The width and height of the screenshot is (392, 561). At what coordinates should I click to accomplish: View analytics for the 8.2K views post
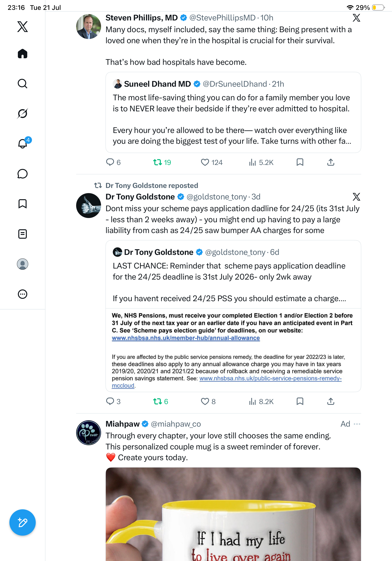click(261, 401)
